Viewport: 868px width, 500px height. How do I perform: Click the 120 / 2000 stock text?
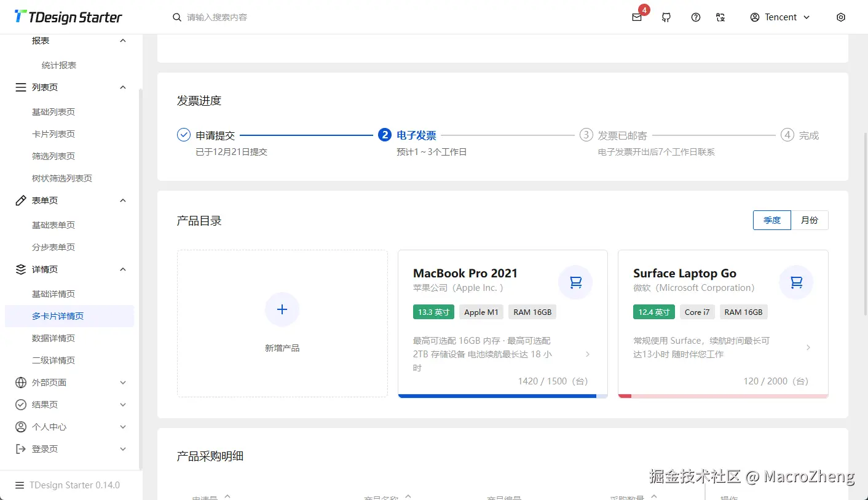click(x=776, y=381)
